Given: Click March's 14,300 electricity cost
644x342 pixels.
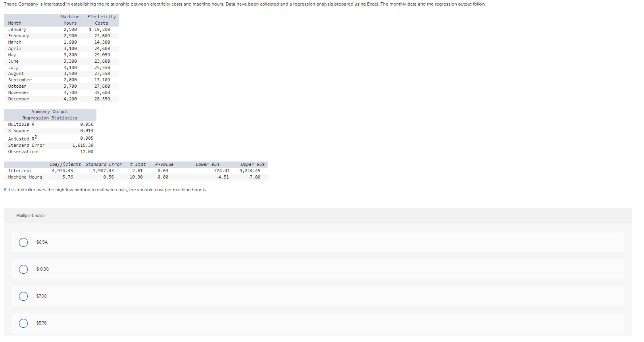Looking at the screenshot, I should 102,42.
